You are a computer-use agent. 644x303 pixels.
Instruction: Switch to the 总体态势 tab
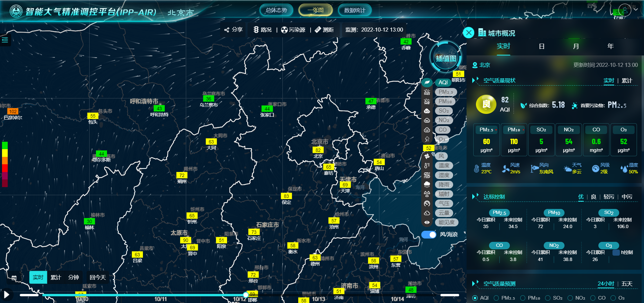276,10
